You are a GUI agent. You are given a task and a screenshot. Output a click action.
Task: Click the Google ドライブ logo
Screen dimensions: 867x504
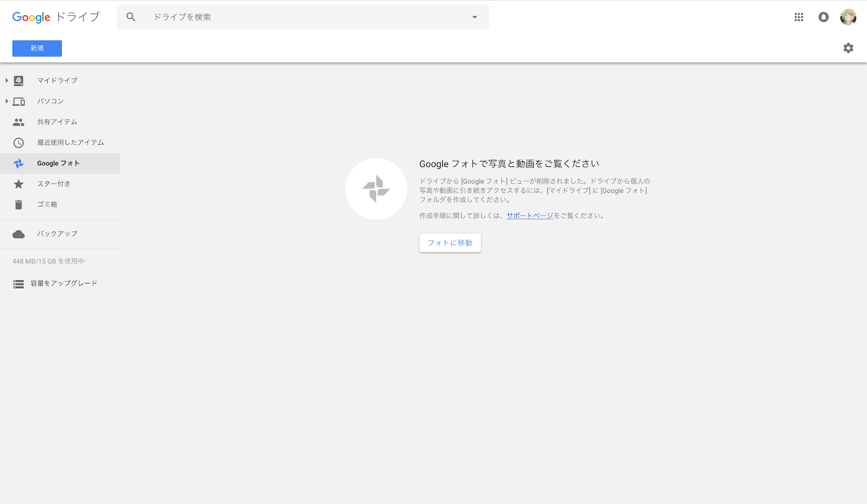point(56,17)
